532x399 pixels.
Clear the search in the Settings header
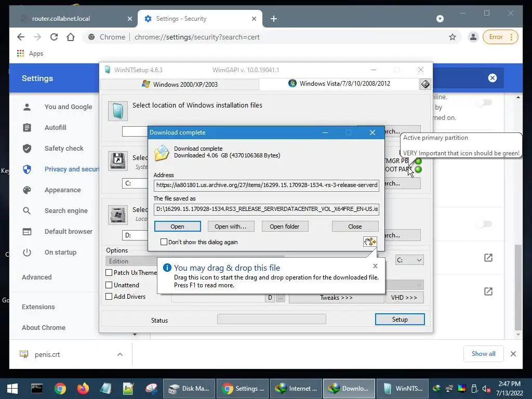(x=493, y=78)
